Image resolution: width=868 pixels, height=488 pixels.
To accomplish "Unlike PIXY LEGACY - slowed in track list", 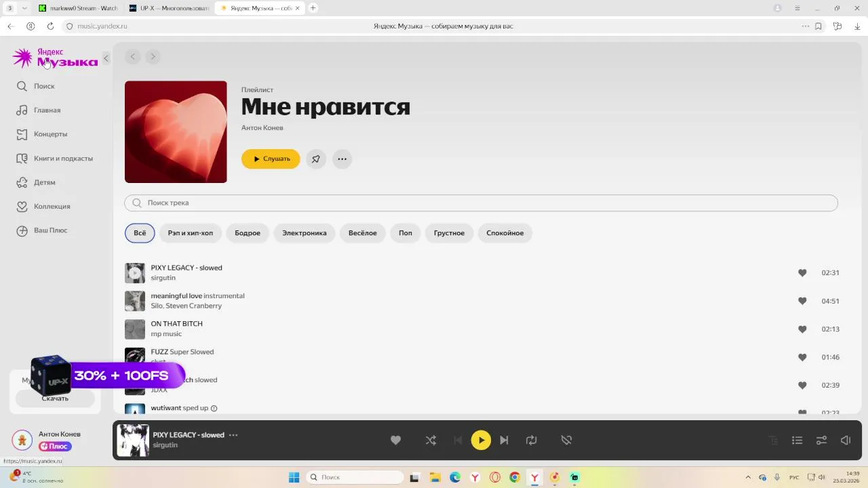I will 802,273.
